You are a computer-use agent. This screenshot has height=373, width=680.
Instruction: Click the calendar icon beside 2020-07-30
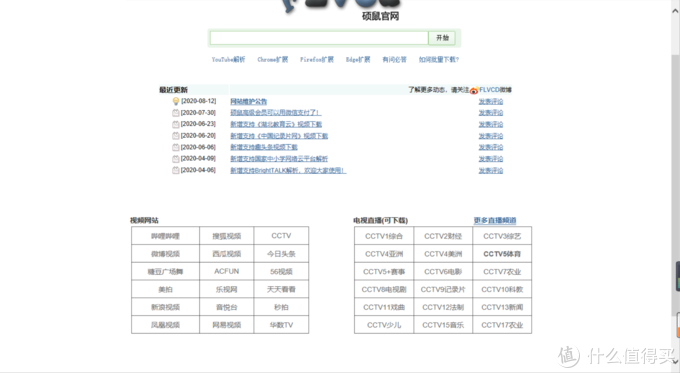pos(176,113)
